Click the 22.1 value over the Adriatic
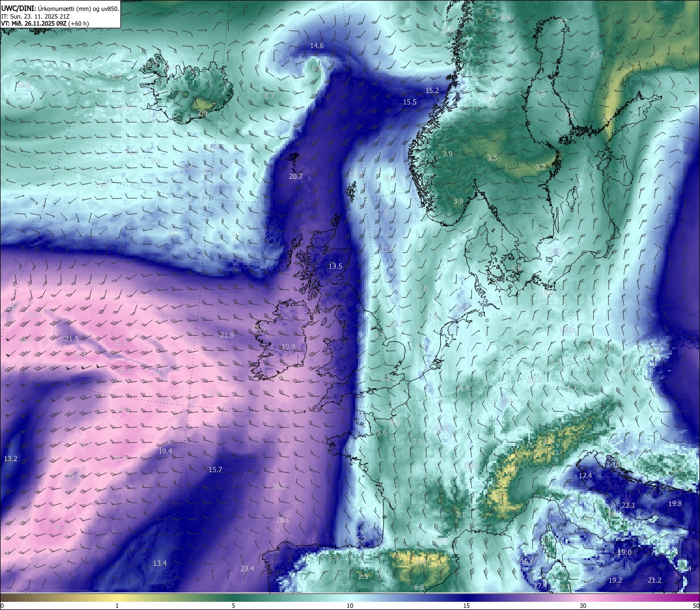 pos(628,505)
